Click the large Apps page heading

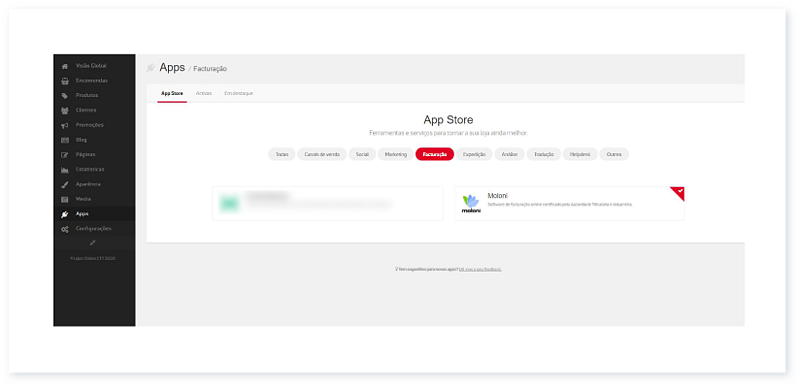pyautogui.click(x=172, y=67)
